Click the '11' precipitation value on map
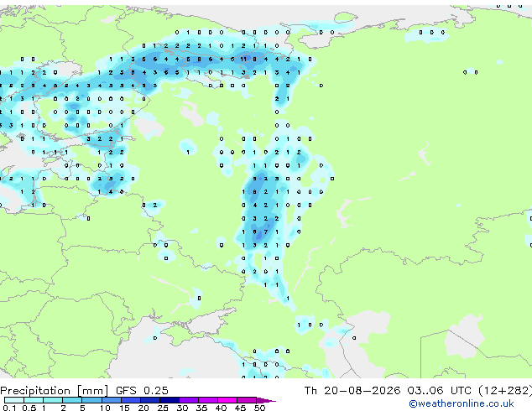The width and height of the screenshot is (532, 411). point(243,59)
